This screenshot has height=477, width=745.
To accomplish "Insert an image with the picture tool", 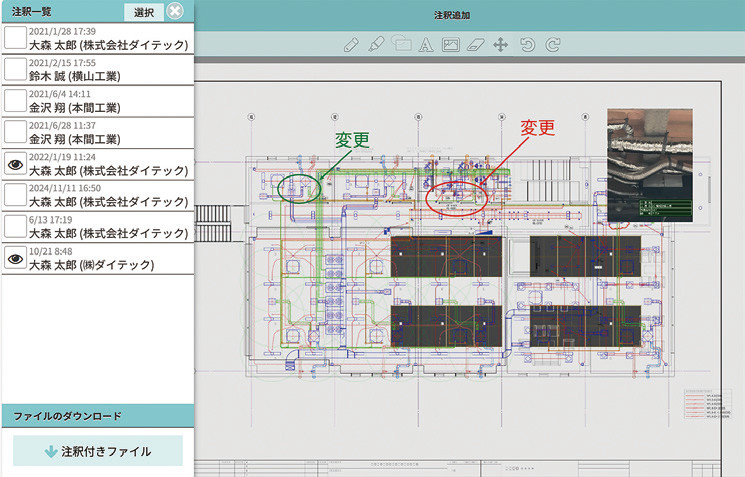I will click(450, 45).
